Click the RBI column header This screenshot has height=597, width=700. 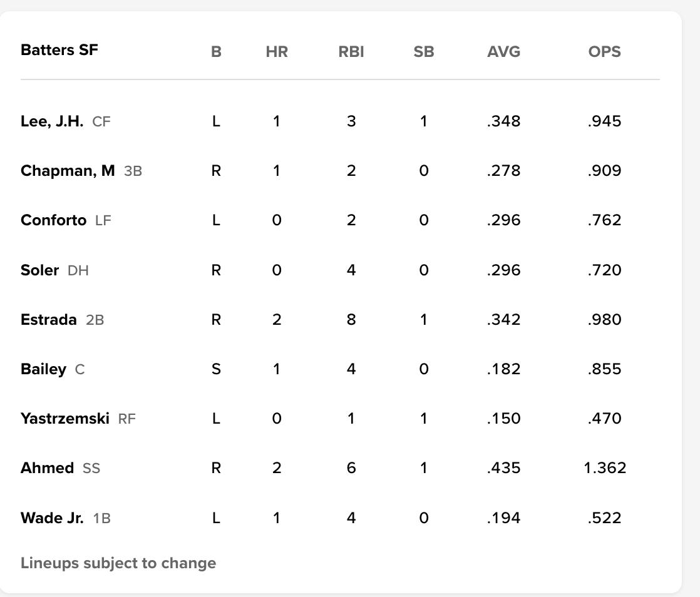(351, 52)
